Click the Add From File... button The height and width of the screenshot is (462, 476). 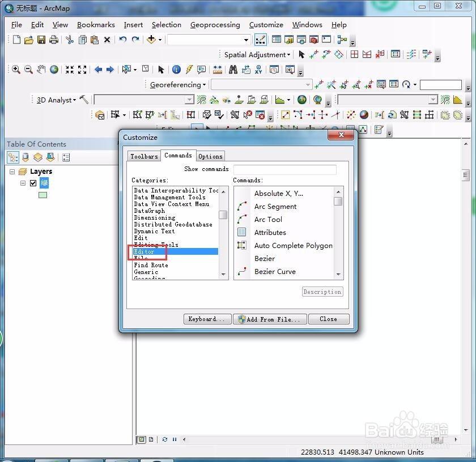(270, 319)
